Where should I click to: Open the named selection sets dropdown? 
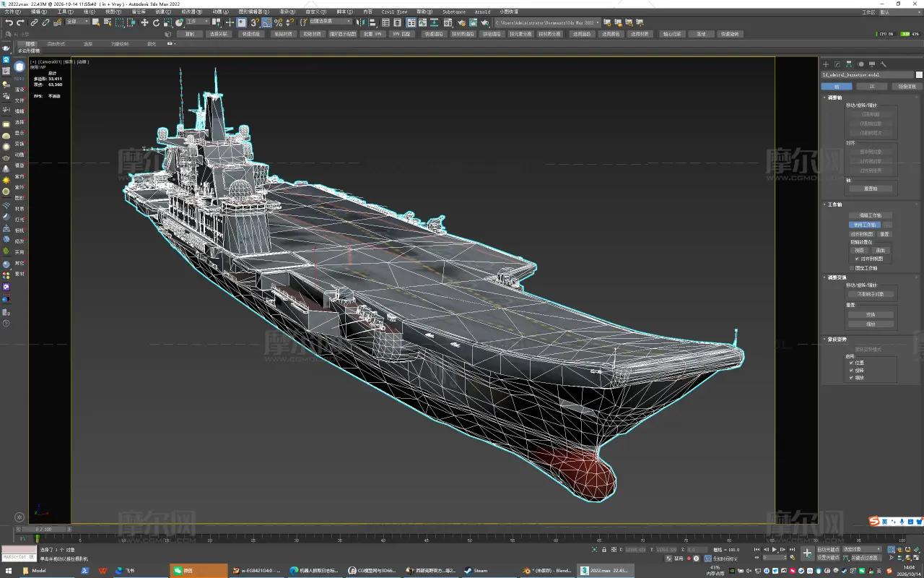tap(330, 22)
